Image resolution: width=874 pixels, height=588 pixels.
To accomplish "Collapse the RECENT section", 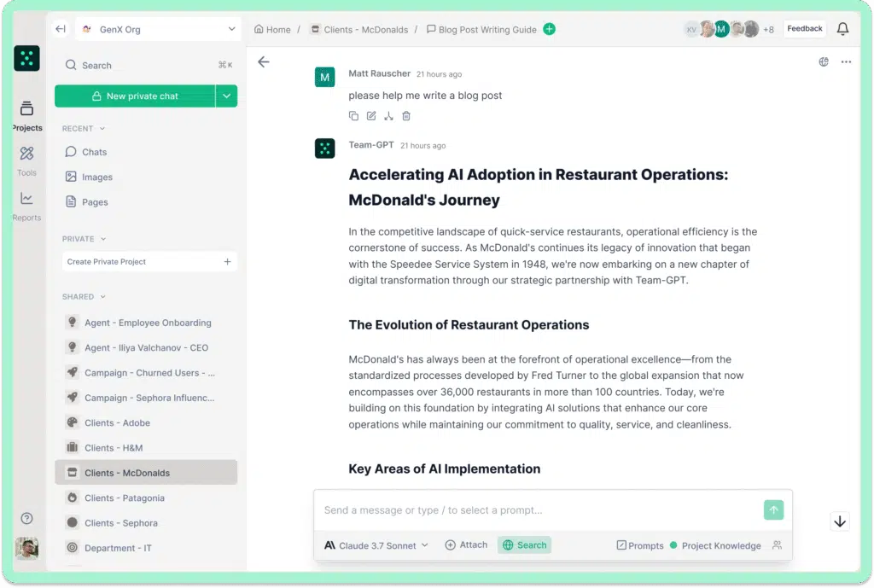I will click(84, 128).
